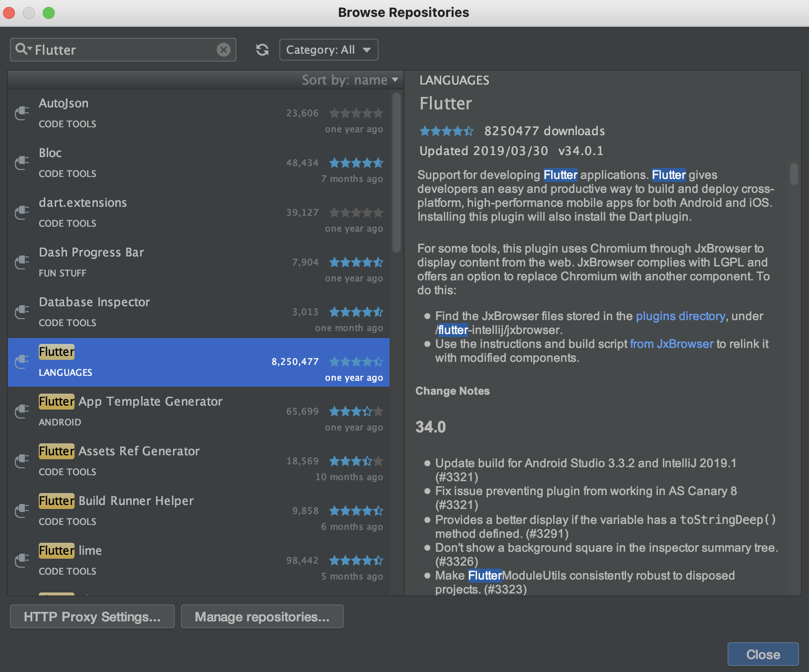Refresh the plugin repository list
Image resolution: width=809 pixels, height=672 pixels.
[262, 50]
